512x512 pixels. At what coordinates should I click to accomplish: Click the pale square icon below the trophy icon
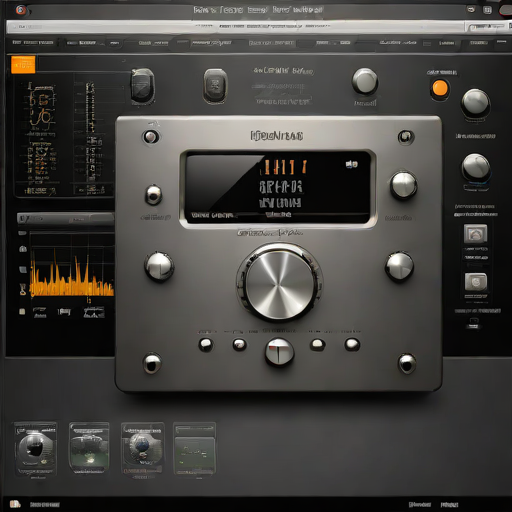(22, 312)
